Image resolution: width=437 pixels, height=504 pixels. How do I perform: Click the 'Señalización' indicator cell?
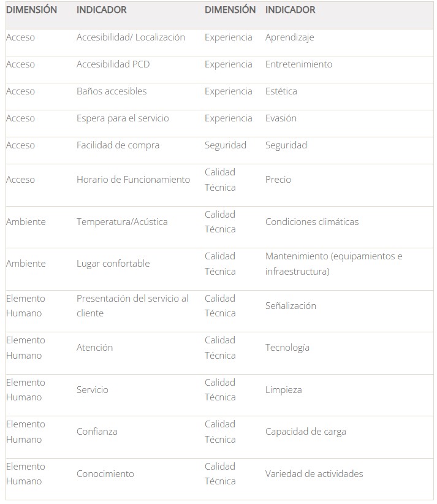[x=291, y=305]
